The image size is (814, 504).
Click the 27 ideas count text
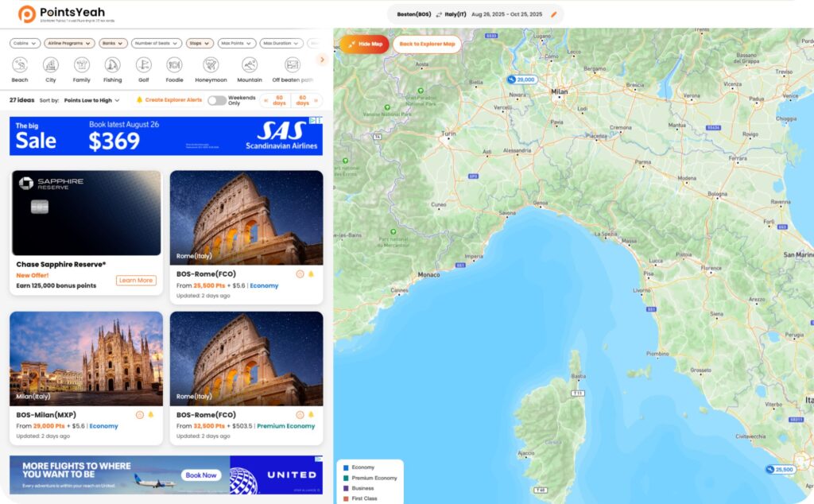21,100
